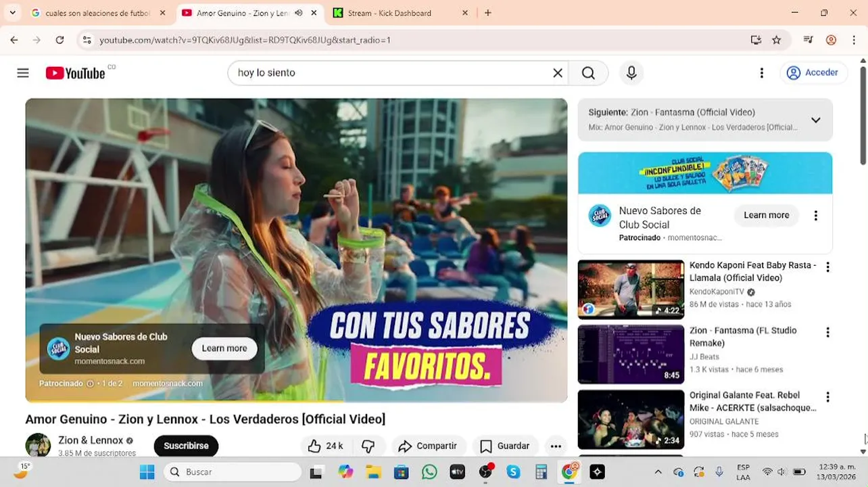
Task: Open options for Original Galante video
Action: pyautogui.click(x=827, y=397)
